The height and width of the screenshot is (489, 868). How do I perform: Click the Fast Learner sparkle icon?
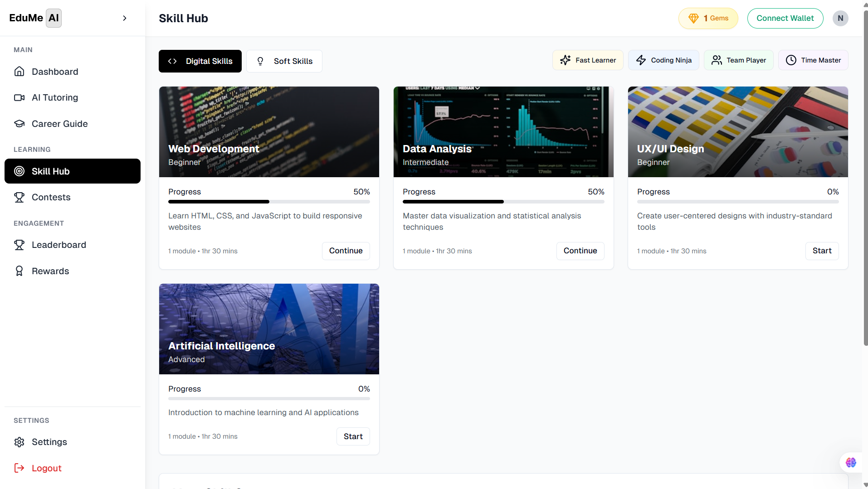tap(565, 60)
